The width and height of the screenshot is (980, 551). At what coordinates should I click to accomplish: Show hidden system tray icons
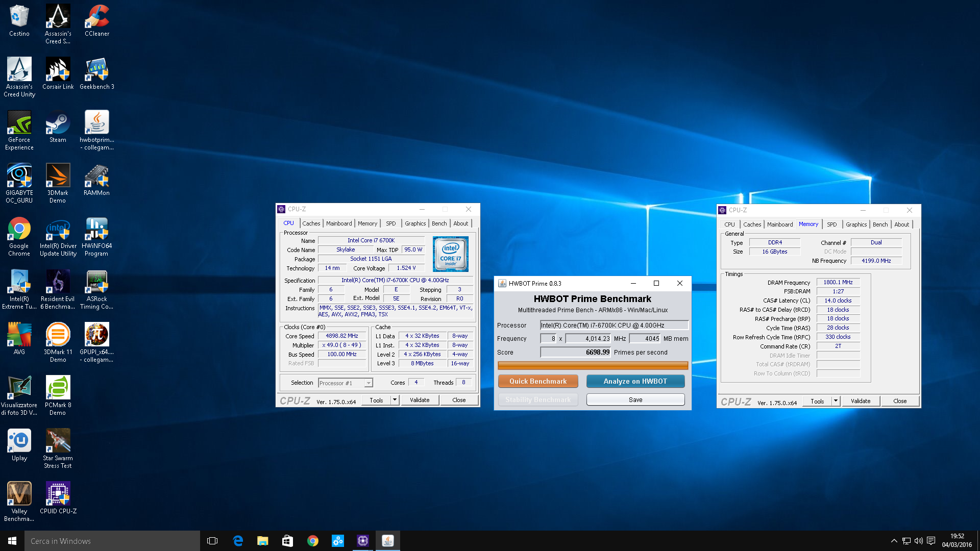click(894, 541)
